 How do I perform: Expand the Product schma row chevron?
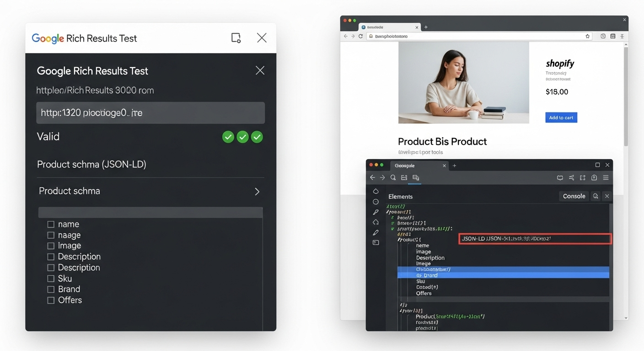[257, 191]
